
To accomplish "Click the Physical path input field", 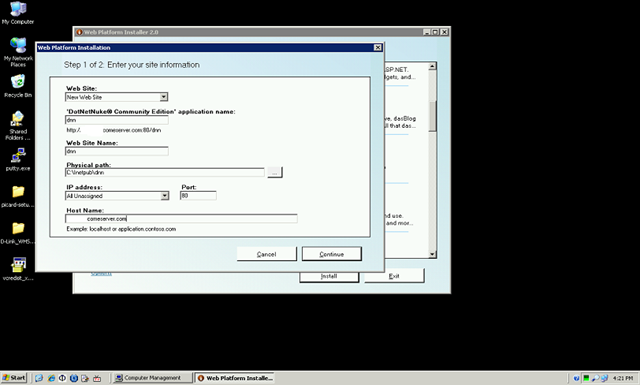I will (x=165, y=173).
